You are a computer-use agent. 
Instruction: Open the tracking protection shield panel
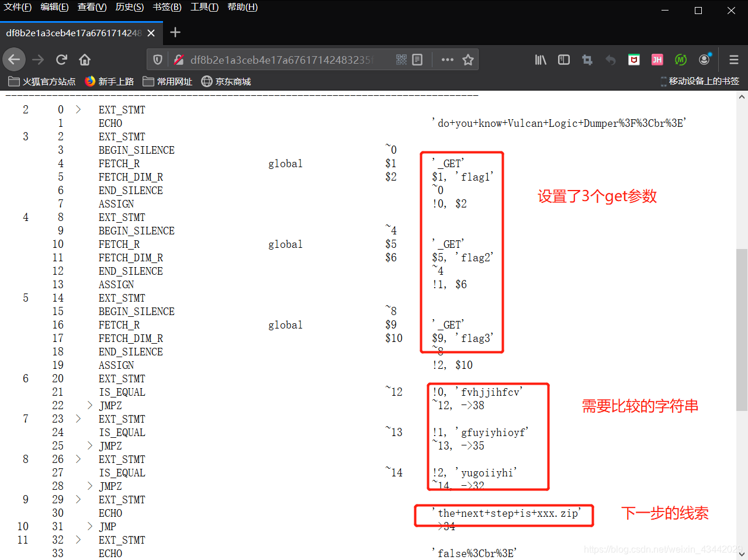click(158, 60)
